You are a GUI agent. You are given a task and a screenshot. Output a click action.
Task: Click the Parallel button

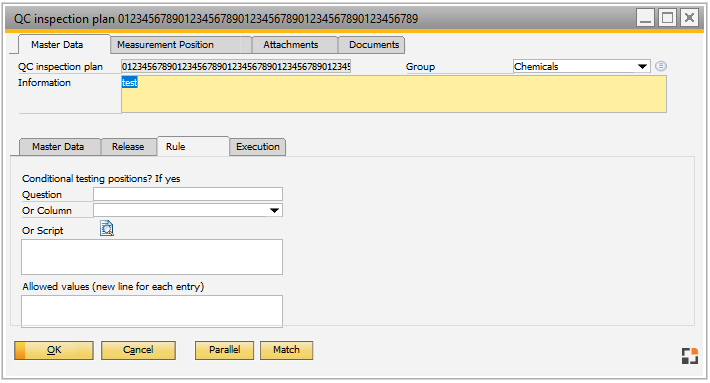[225, 350]
